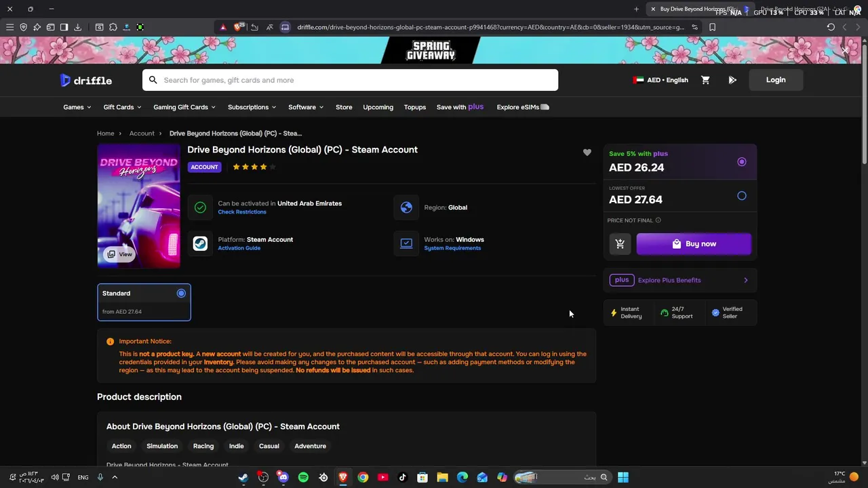The height and width of the screenshot is (488, 868).
Task: Select the Simulation genre tag
Action: (x=162, y=446)
